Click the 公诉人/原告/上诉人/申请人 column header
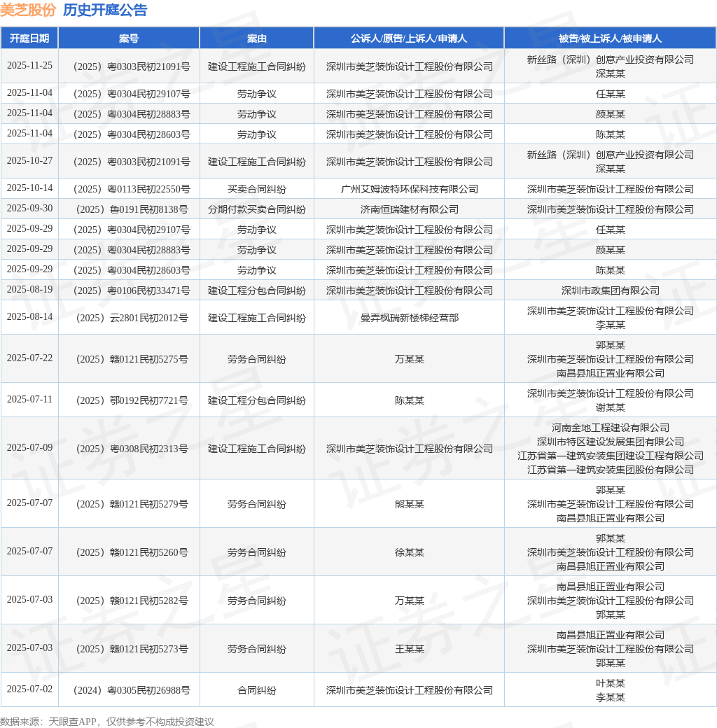Image resolution: width=717 pixels, height=728 pixels. 409,38
